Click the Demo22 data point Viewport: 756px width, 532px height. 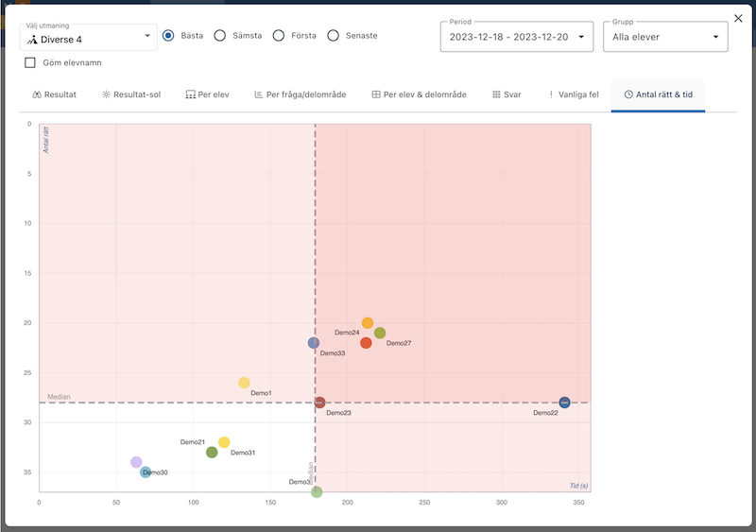564,403
